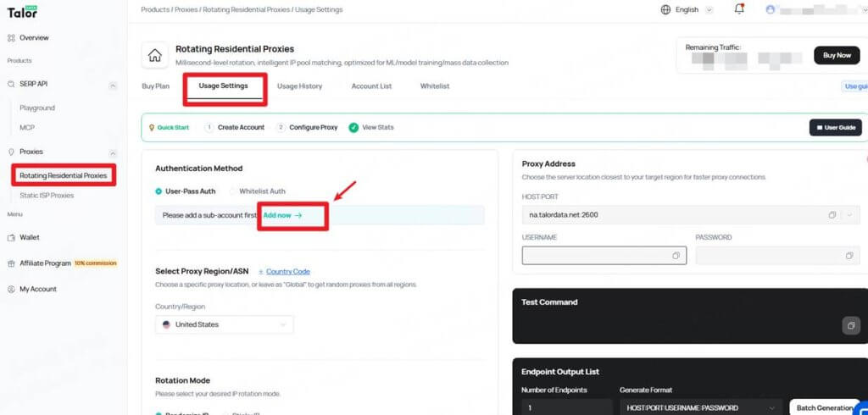The width and height of the screenshot is (868, 415).
Task: Click the Wallet icon in sidebar
Action: click(x=11, y=237)
